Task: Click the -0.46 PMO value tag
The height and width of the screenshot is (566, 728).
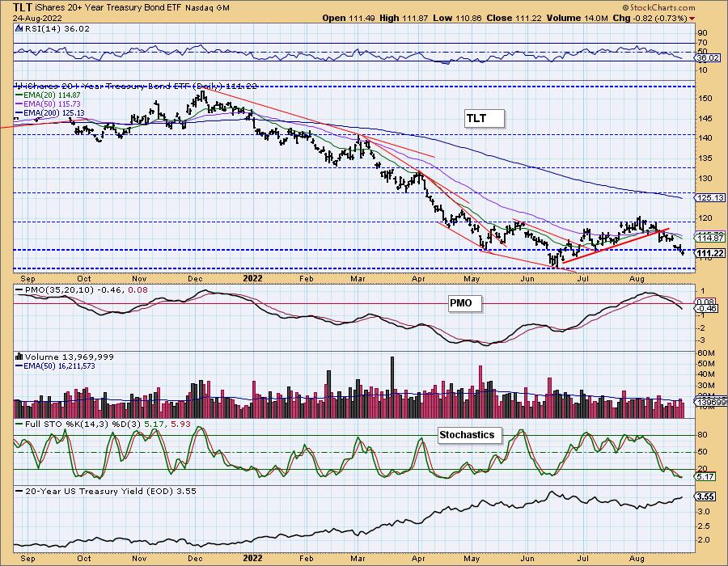Action: pos(707,309)
